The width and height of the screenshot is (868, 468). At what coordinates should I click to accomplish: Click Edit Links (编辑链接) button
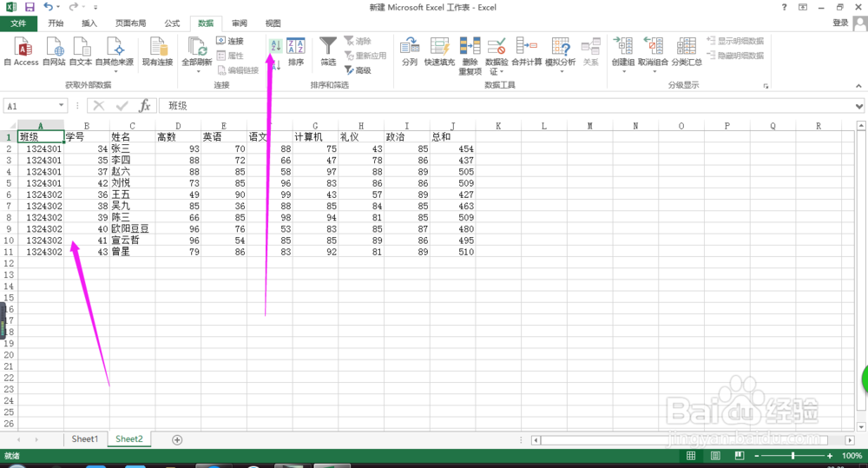pos(238,70)
